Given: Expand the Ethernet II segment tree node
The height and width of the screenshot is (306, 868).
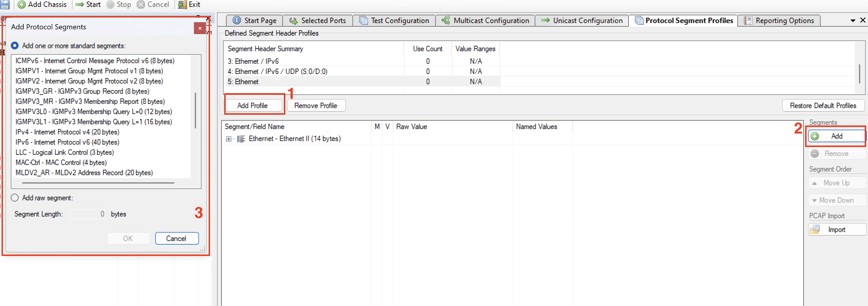Looking at the screenshot, I should [x=229, y=139].
